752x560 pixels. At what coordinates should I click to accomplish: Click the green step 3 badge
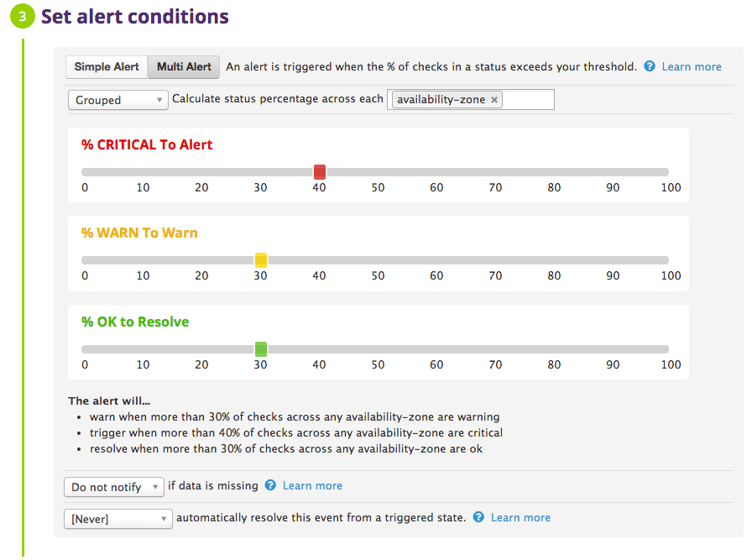21,16
